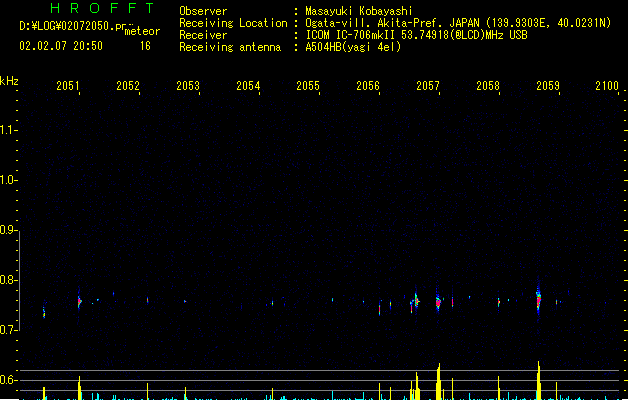Click the Ogata-vill. Akita-Pref. JAPAN coordinates text
629x400 pixels.
click(458, 23)
